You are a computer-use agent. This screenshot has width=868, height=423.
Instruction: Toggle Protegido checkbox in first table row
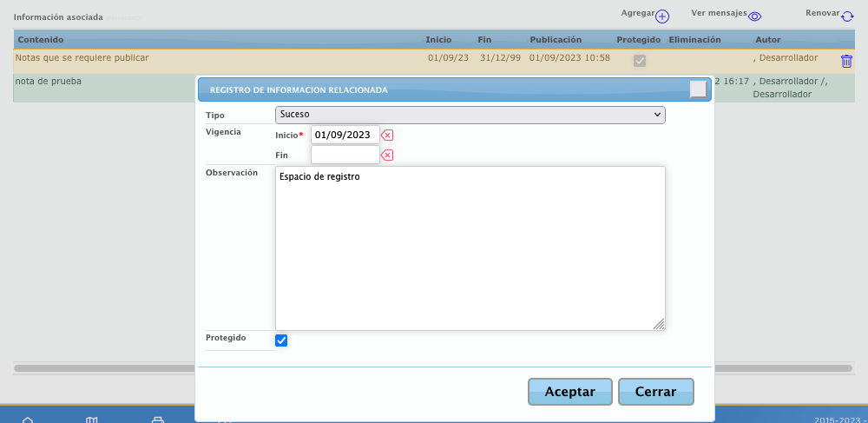pos(640,61)
